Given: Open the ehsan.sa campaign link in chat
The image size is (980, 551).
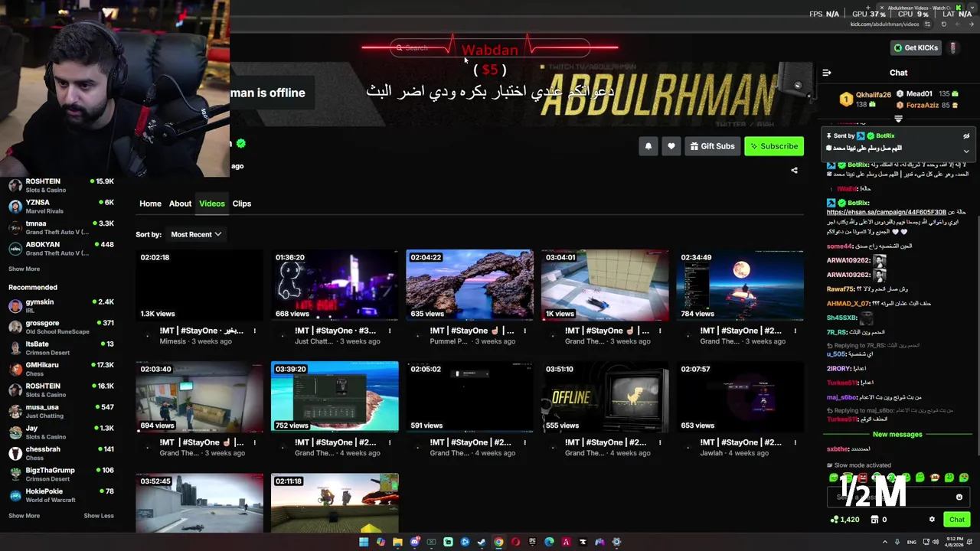Looking at the screenshot, I should pos(886,212).
